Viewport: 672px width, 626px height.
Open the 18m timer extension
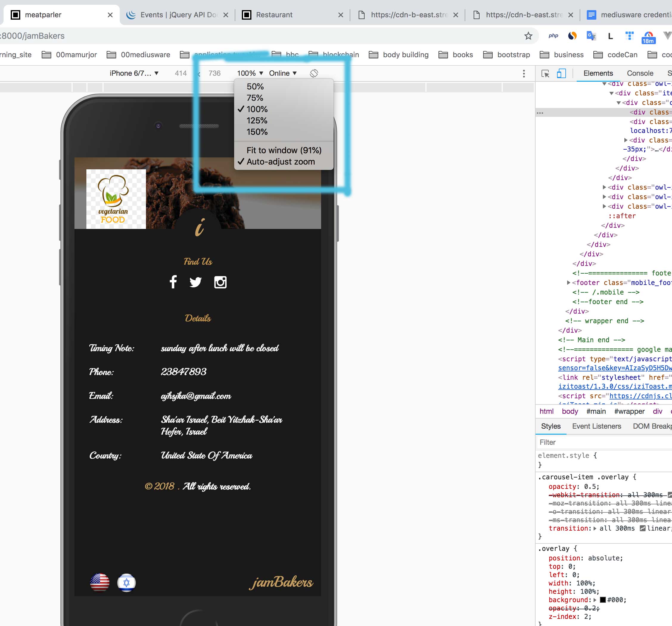pos(648,37)
